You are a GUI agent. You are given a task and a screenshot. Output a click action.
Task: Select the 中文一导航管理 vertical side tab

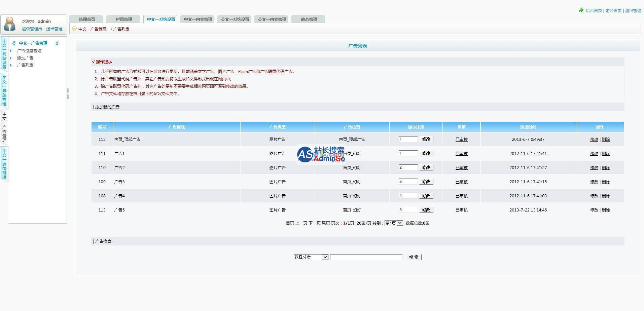click(4, 90)
